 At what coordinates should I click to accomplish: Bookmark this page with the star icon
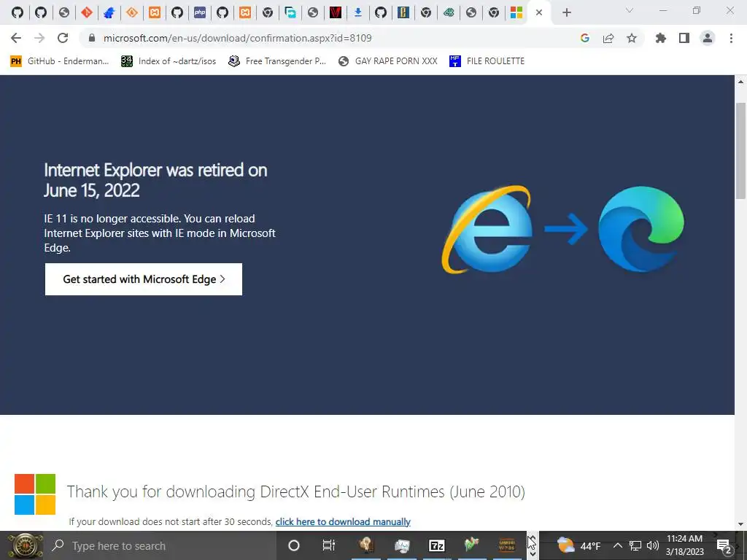click(x=632, y=38)
